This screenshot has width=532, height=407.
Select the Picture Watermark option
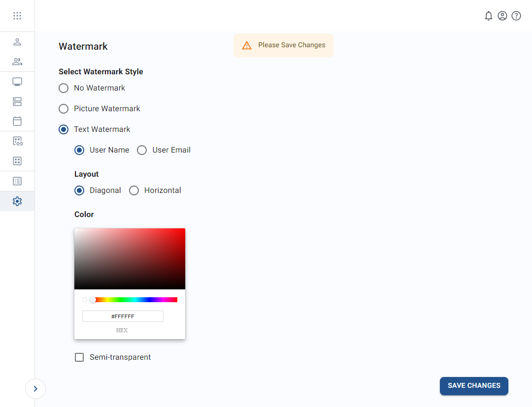[64, 108]
